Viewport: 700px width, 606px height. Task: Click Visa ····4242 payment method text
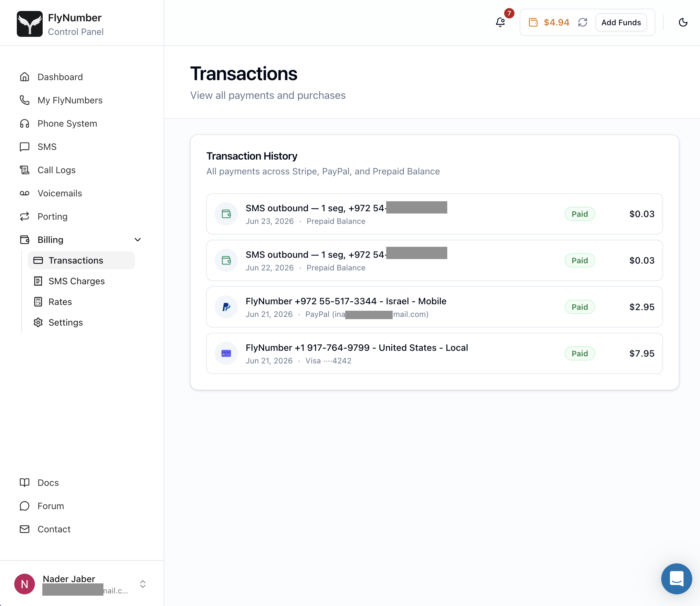[x=328, y=361]
